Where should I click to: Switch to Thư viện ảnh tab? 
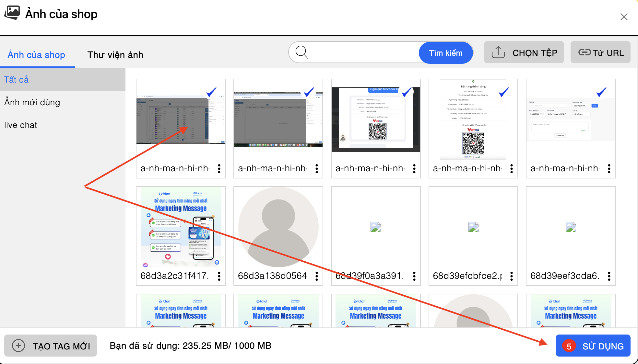(x=115, y=55)
